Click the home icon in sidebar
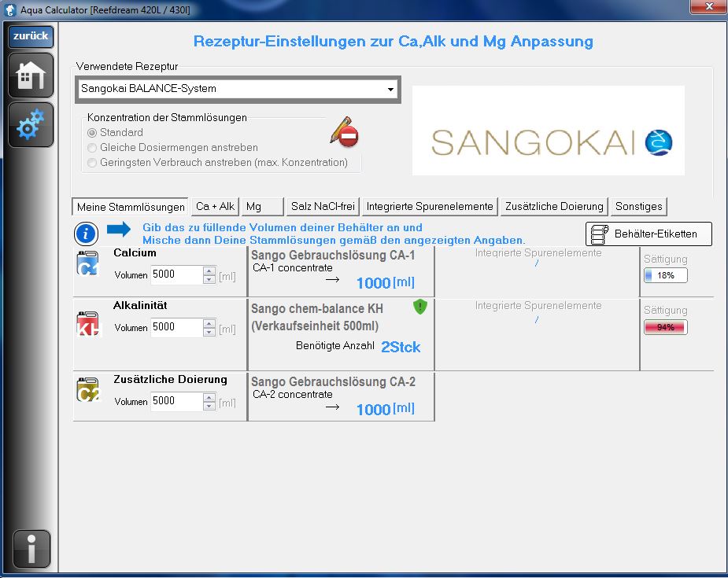This screenshot has width=728, height=578. click(31, 76)
